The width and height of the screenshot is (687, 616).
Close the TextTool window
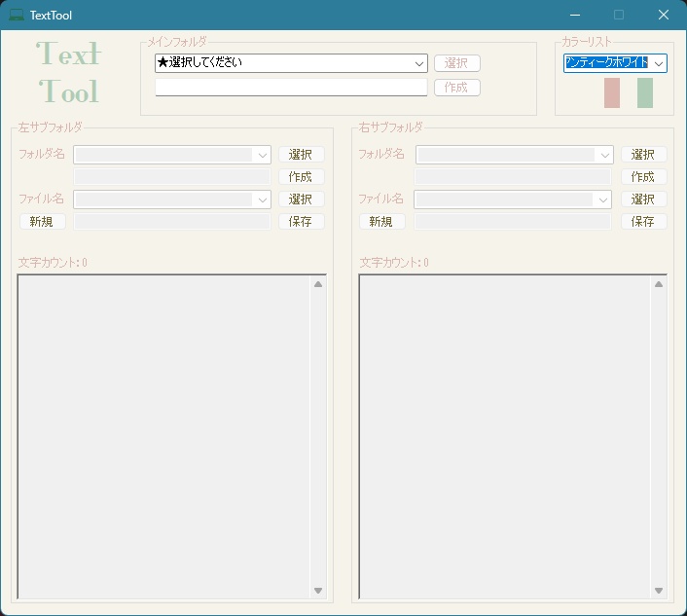click(x=664, y=15)
